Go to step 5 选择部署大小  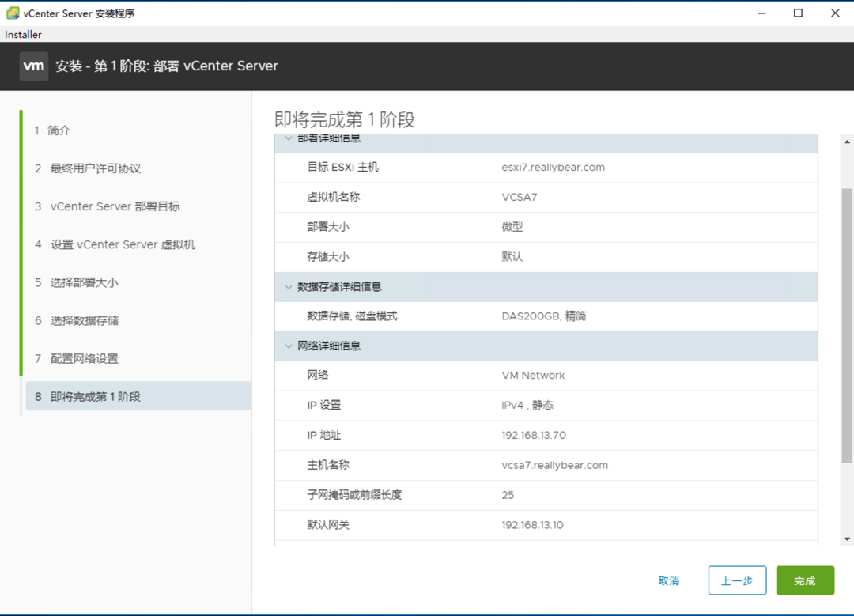(77, 282)
